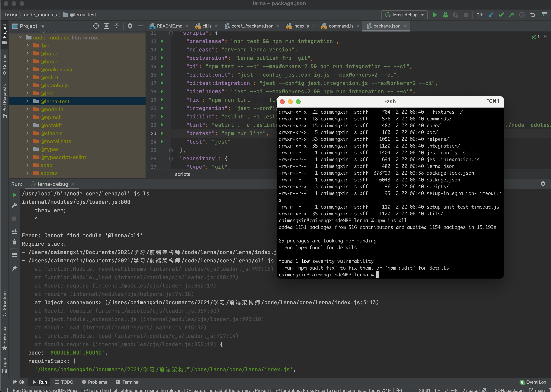Run with coverage icon in toolbar
The image size is (551, 392).
click(x=456, y=15)
